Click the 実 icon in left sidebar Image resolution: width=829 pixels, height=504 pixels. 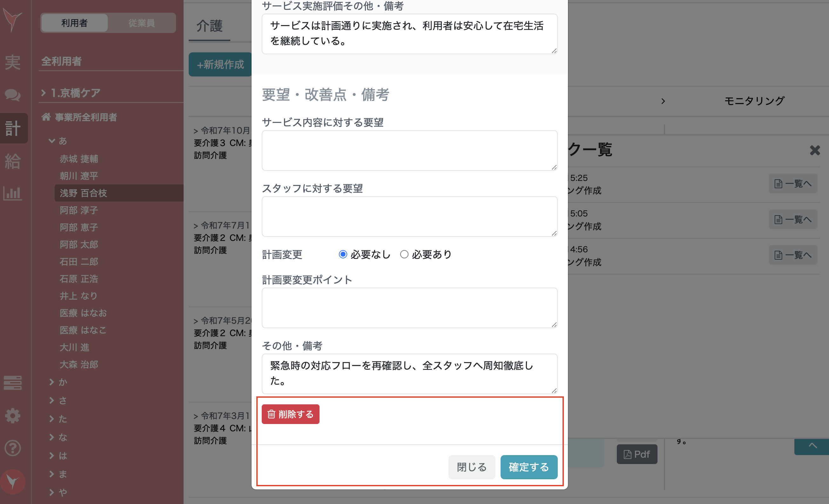point(13,63)
